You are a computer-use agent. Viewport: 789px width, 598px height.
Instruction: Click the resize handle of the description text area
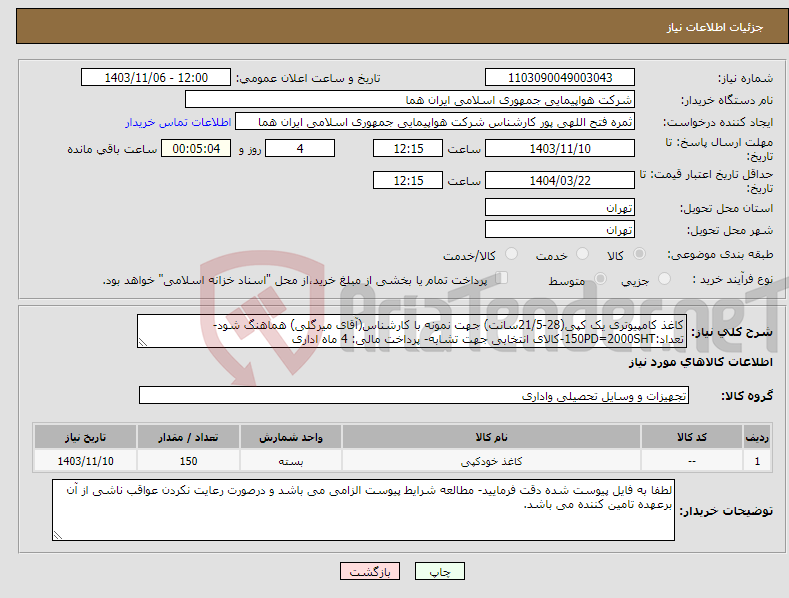pos(143,342)
